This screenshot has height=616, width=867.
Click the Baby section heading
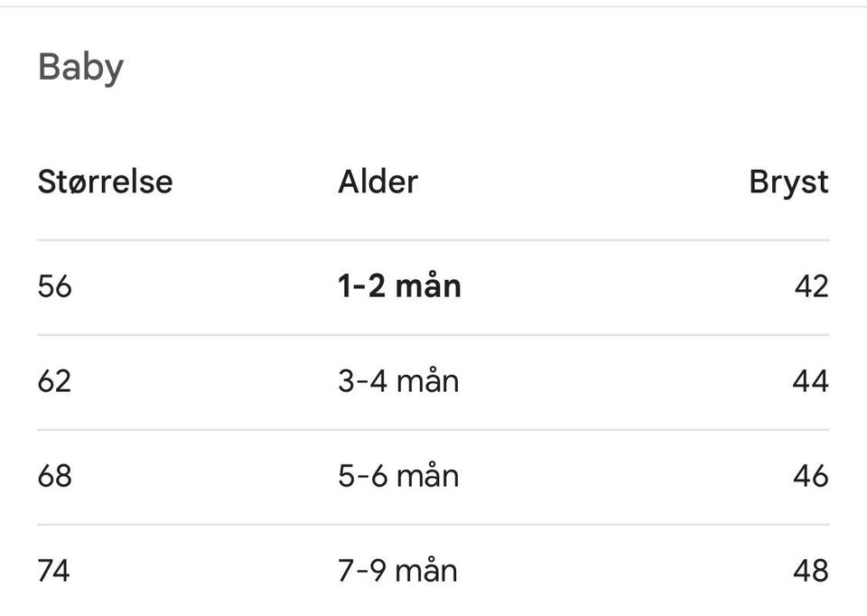click(80, 68)
